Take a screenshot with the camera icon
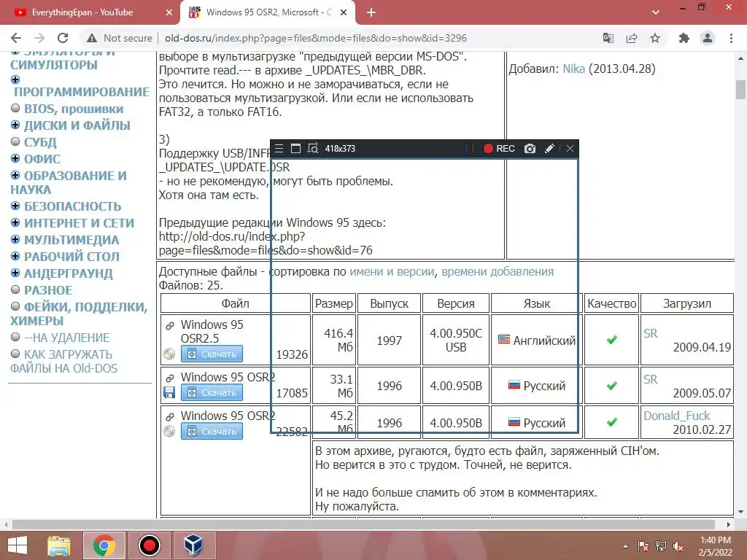 (x=530, y=149)
